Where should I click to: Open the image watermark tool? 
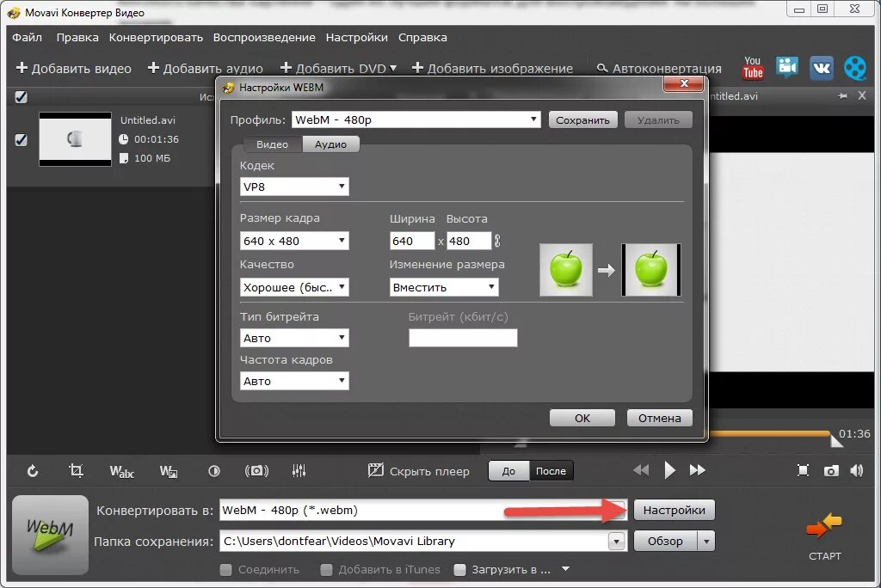pyautogui.click(x=169, y=471)
